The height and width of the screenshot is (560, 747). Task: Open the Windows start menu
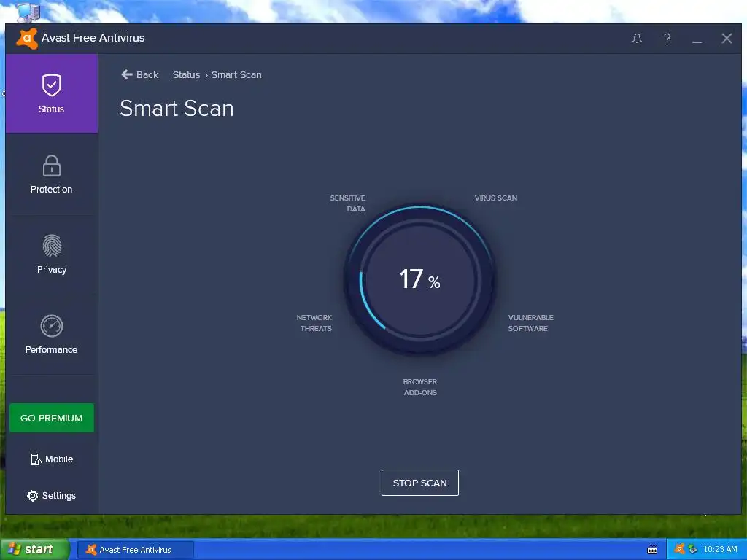click(34, 550)
